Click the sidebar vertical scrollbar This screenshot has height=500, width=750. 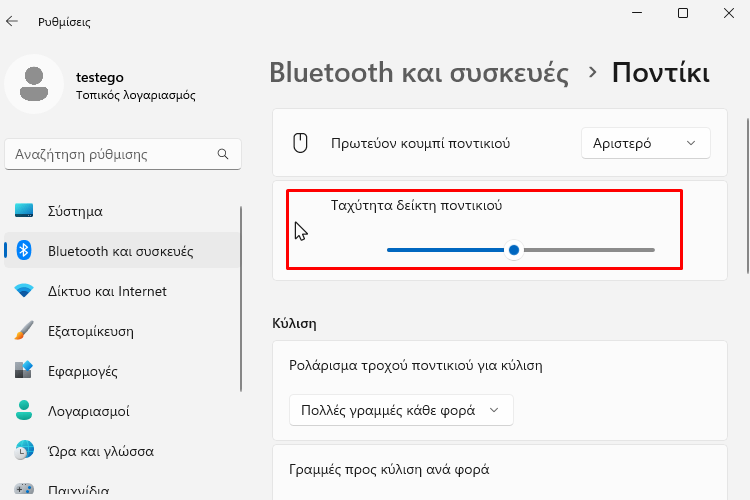pyautogui.click(x=241, y=299)
